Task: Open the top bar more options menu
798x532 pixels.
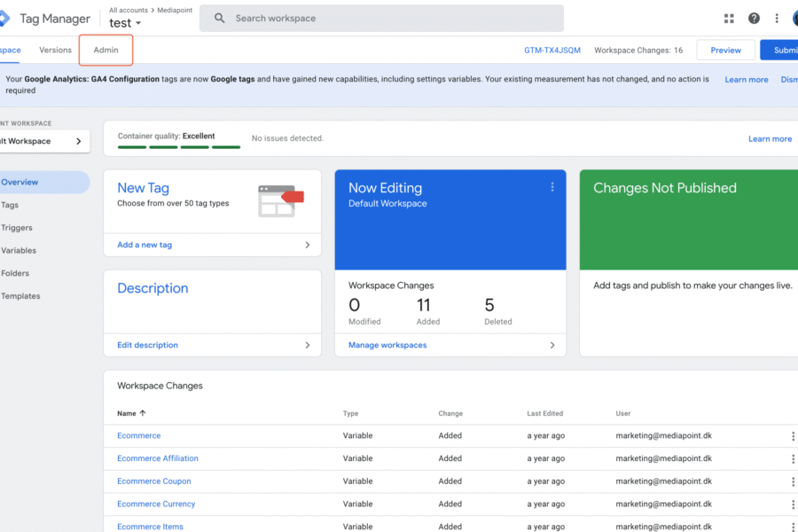Action: point(777,19)
